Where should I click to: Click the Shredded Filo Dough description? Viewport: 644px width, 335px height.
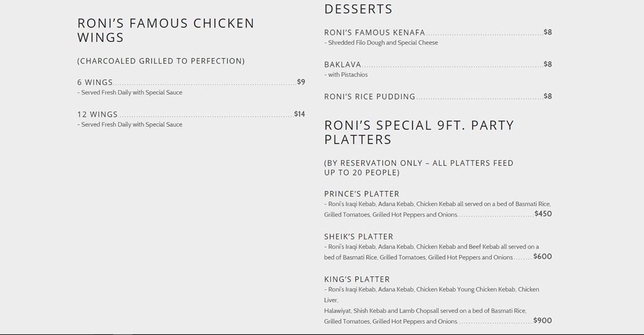(381, 42)
